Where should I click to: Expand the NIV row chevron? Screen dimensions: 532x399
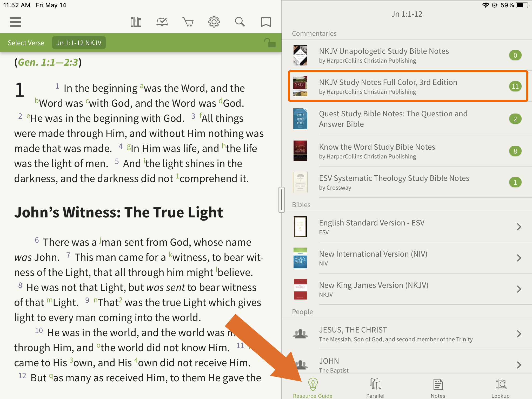[x=519, y=258]
